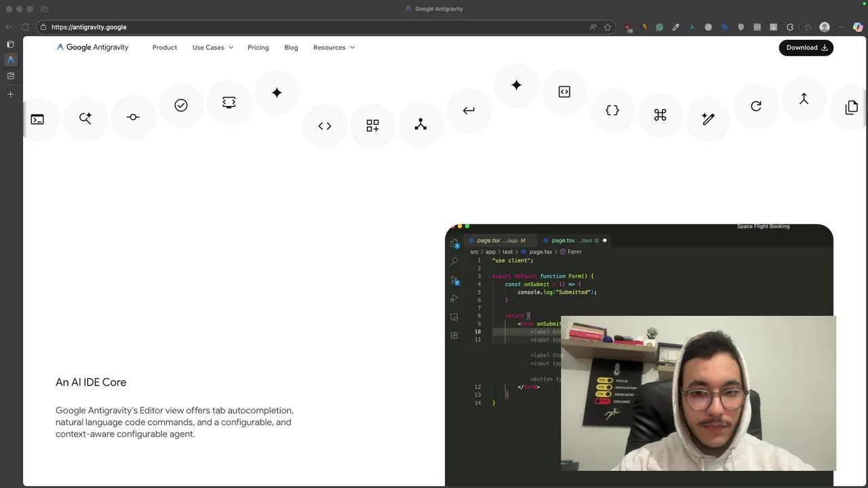Click the three-node branch icon bubble
This screenshot has height=488, width=868.
pyautogui.click(x=420, y=124)
